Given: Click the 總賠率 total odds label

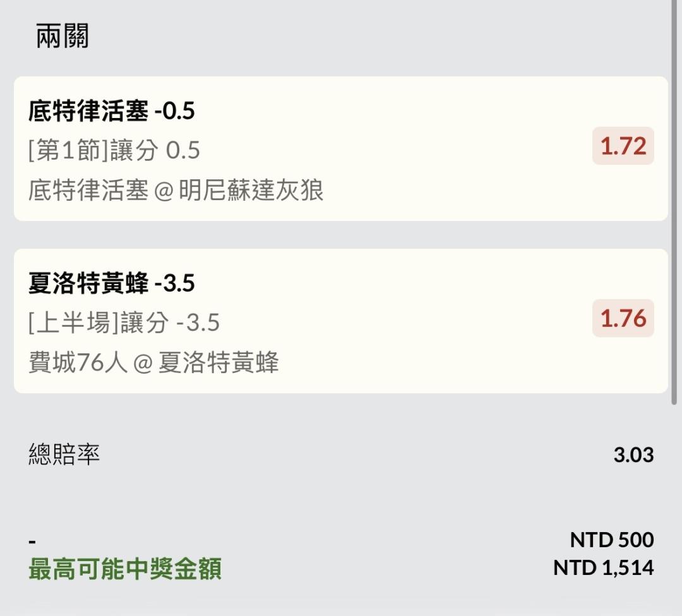Looking at the screenshot, I should click(64, 454).
